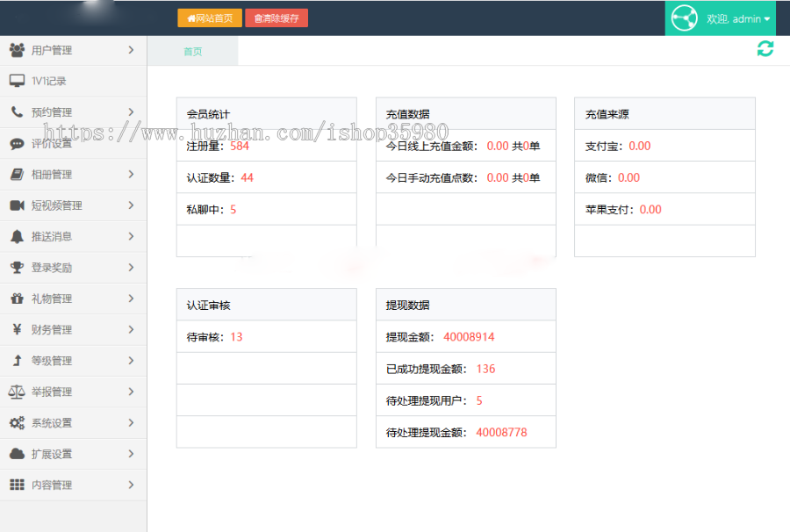This screenshot has width=790, height=532.
Task: Expand the 举报管理 chevron
Action: tap(131, 392)
